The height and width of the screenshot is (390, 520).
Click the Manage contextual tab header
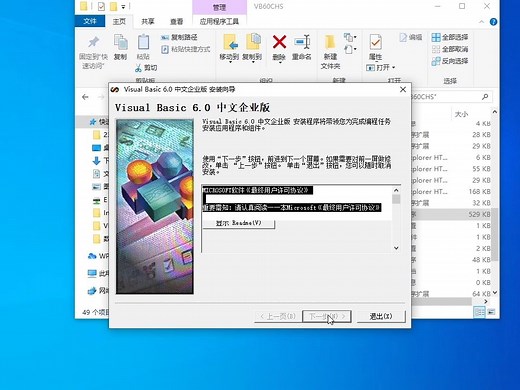[219, 7]
